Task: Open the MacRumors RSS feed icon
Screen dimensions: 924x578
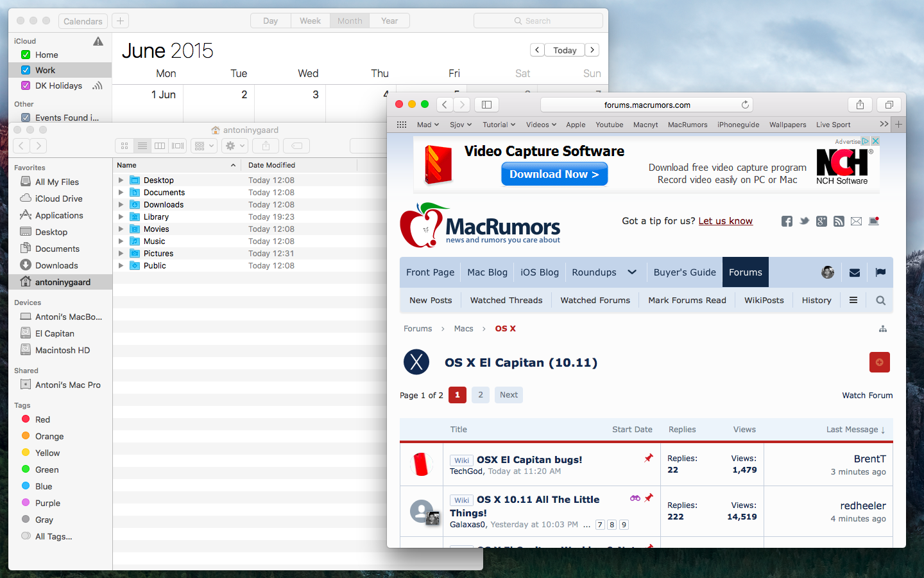Action: [x=839, y=221]
